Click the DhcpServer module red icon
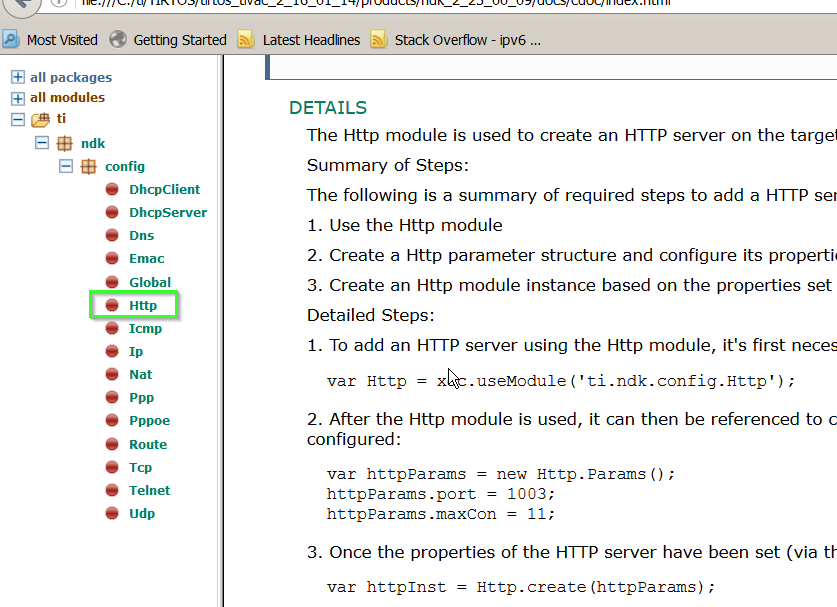 click(x=112, y=212)
